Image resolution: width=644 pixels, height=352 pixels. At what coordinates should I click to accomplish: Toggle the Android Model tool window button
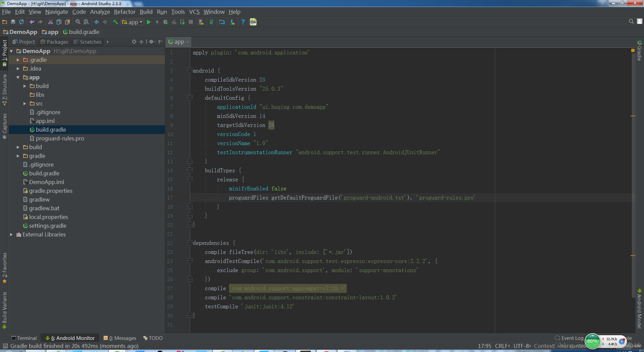pos(640,308)
